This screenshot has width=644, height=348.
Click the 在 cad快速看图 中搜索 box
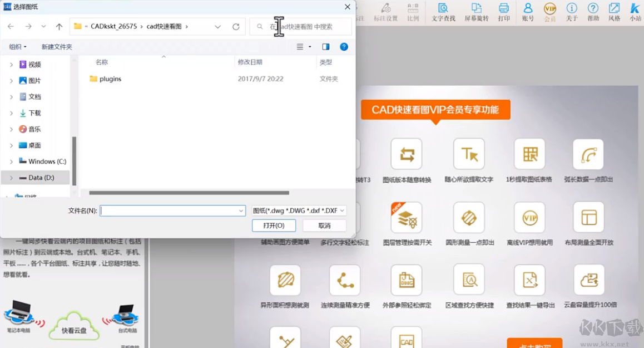301,27
